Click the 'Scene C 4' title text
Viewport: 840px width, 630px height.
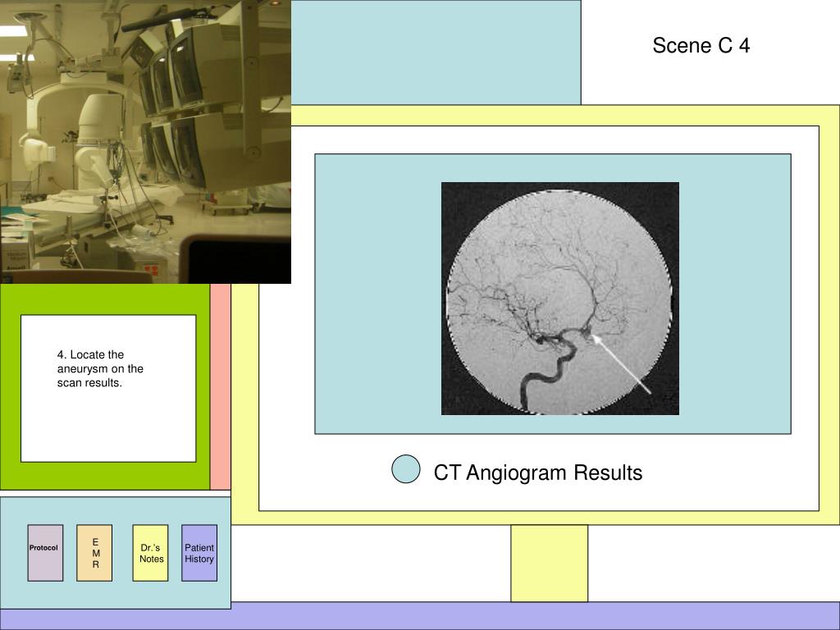[x=701, y=46]
